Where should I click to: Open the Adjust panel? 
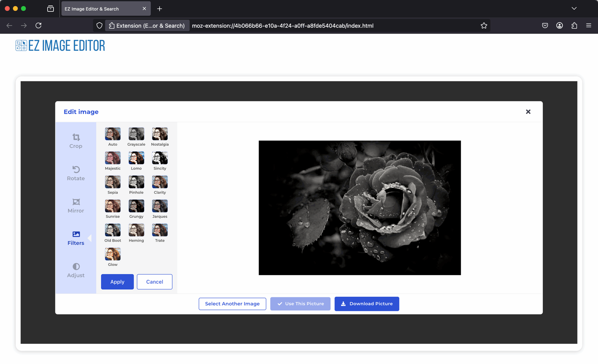(x=76, y=270)
